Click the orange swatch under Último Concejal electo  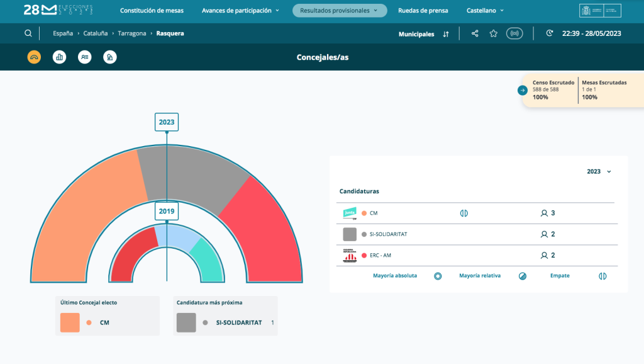point(70,322)
